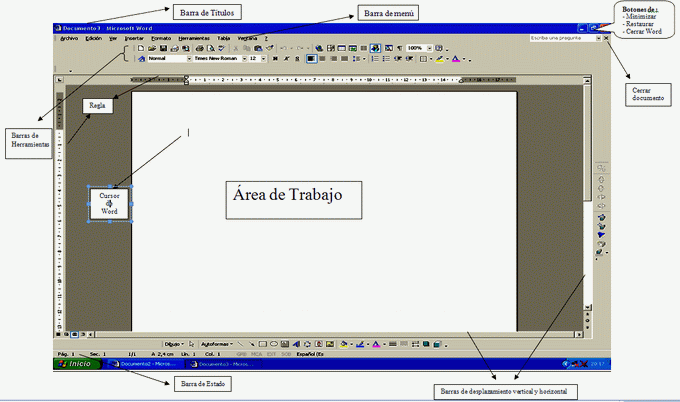Toggle show/hide paragraph marks
The image size is (680, 402).
click(x=399, y=48)
